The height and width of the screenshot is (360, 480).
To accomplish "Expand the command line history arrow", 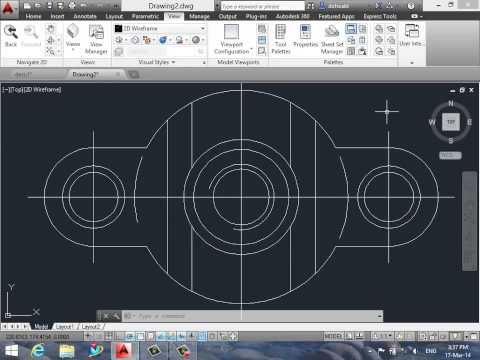I will pyautogui.click(x=379, y=316).
